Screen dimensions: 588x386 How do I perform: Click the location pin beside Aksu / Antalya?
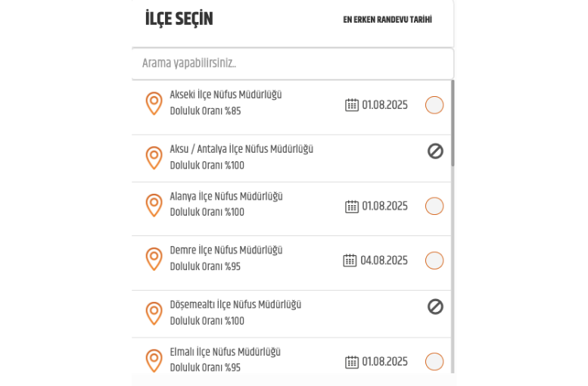154,157
